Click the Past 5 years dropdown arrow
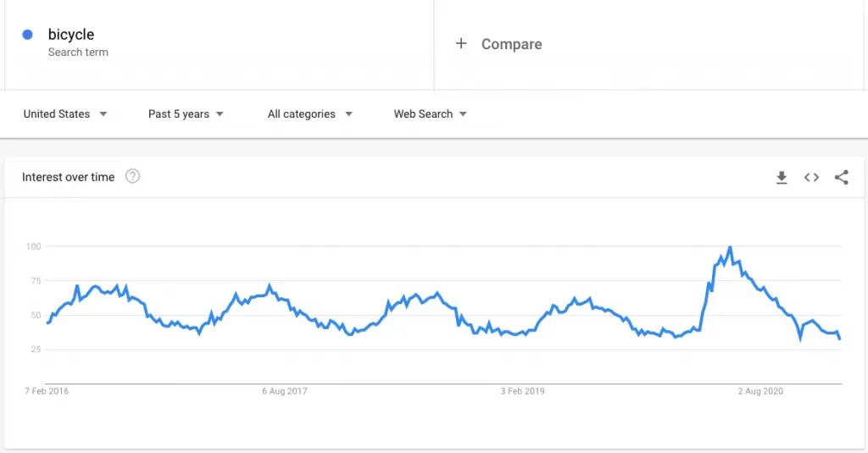 [220, 114]
